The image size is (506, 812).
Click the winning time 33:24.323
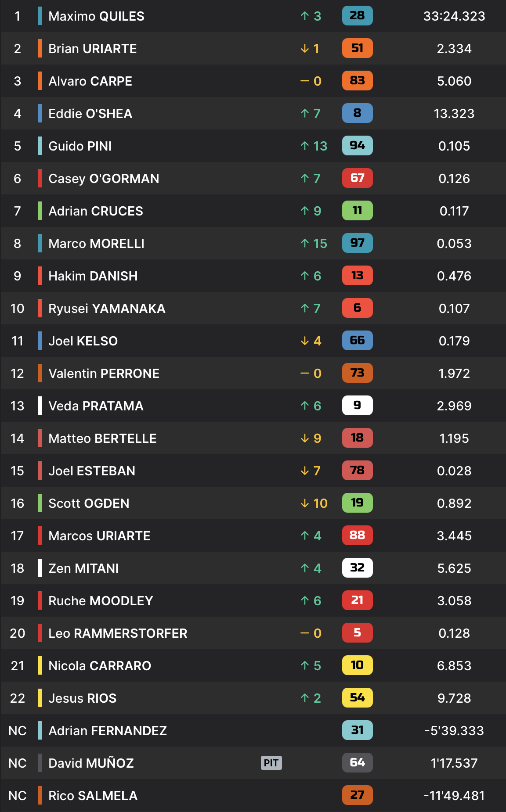click(x=454, y=16)
